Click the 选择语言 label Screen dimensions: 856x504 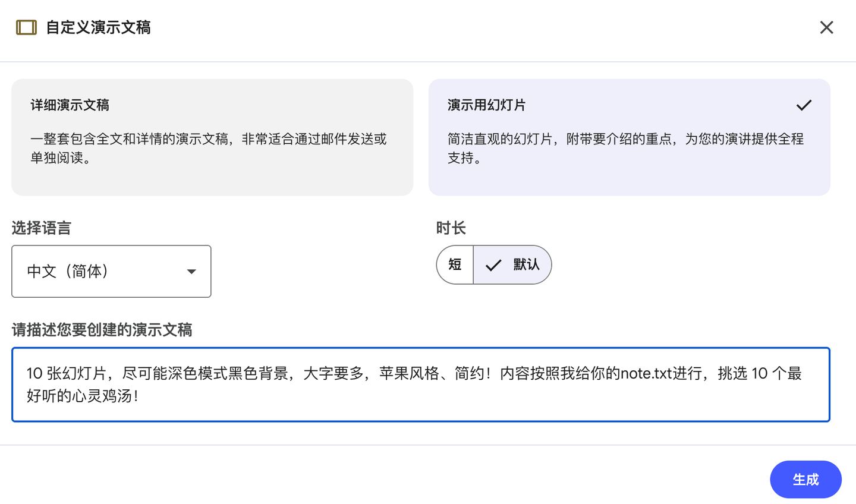click(x=42, y=228)
